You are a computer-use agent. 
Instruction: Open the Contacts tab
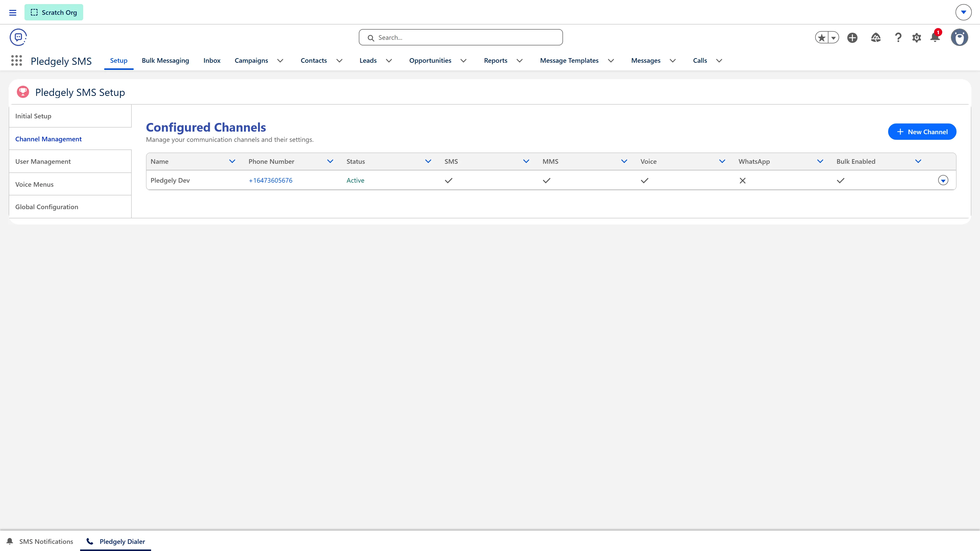(313, 60)
